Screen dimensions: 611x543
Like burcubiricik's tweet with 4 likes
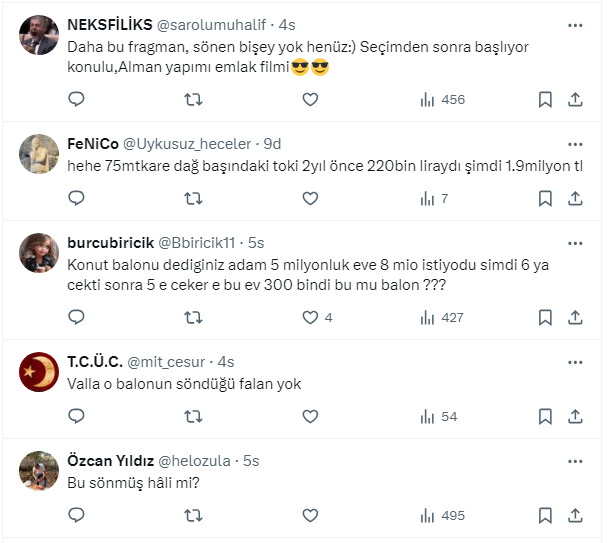(x=310, y=317)
